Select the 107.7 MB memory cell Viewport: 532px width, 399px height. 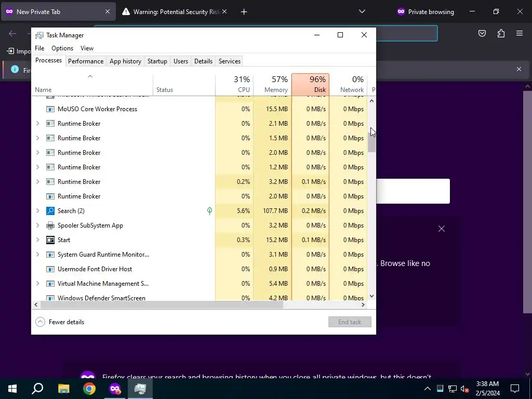(x=272, y=211)
